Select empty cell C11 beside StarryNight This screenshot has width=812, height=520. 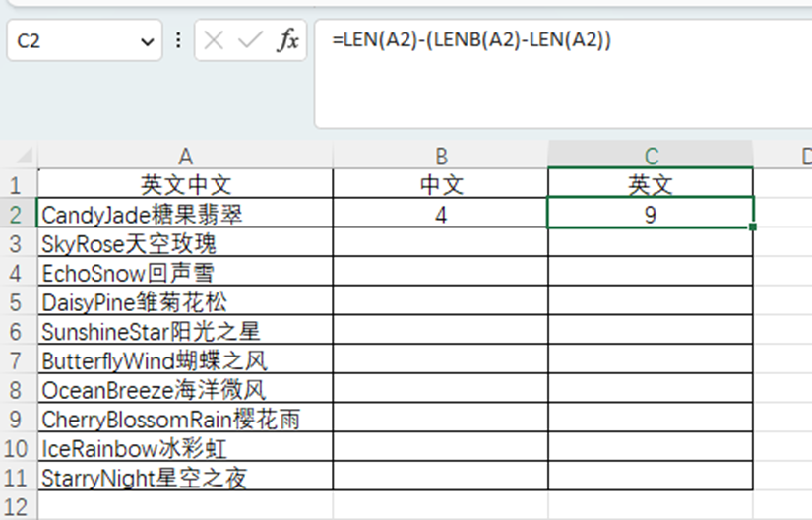click(x=651, y=476)
